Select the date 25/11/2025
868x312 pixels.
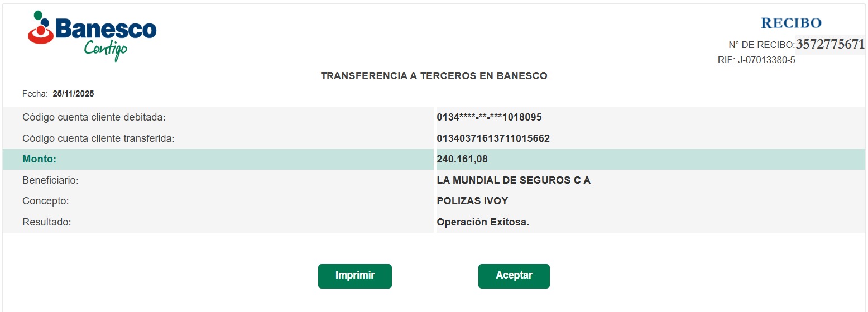tap(73, 94)
